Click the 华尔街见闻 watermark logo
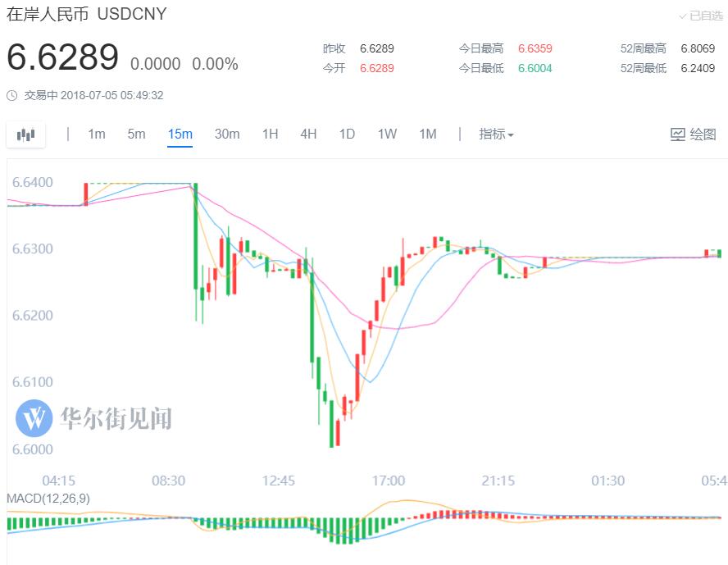 [34, 419]
